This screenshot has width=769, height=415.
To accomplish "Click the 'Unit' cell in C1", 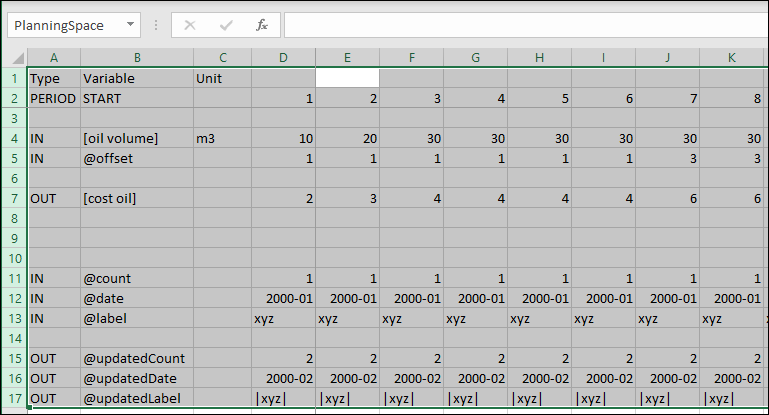I will tap(223, 78).
